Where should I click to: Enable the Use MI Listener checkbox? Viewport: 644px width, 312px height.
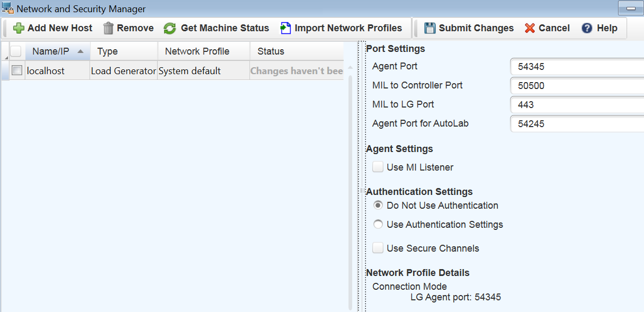click(378, 167)
